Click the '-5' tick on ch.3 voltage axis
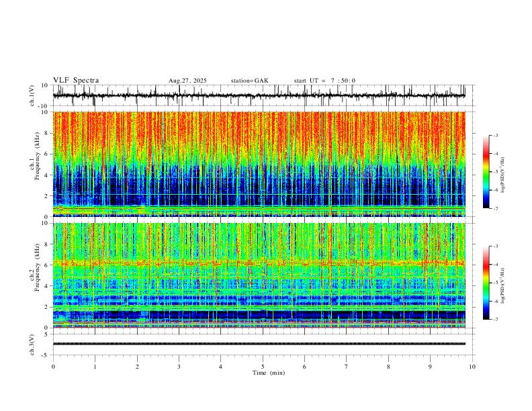Screen dimensions: 532x411 [46, 355]
